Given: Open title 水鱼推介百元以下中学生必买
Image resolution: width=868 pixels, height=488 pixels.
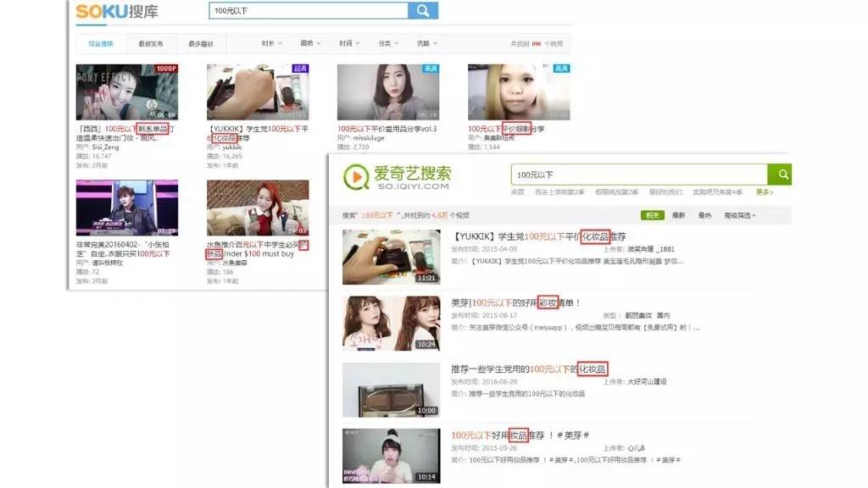Looking at the screenshot, I should click(258, 249).
